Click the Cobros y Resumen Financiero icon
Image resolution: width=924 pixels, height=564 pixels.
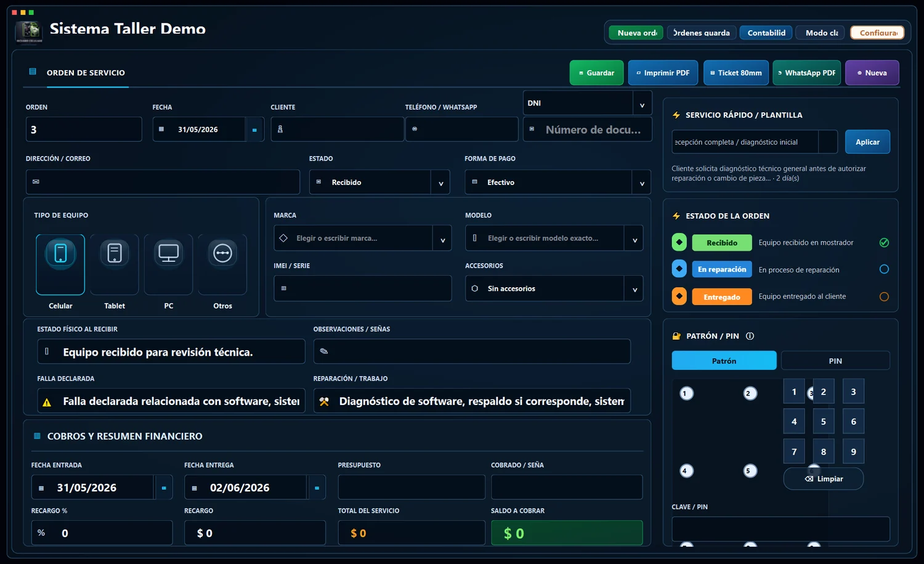point(37,436)
